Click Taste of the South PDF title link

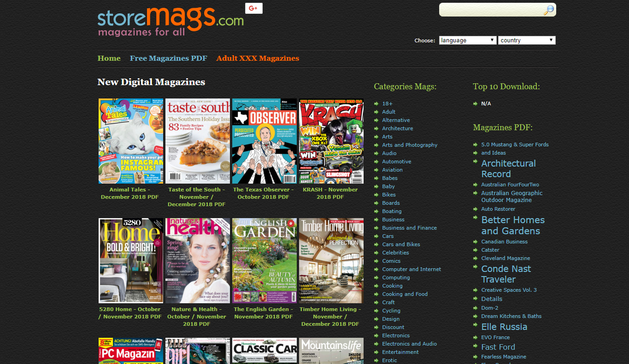pos(197,197)
